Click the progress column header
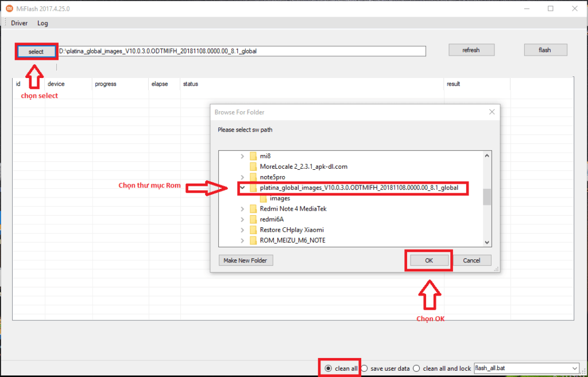 [121, 84]
